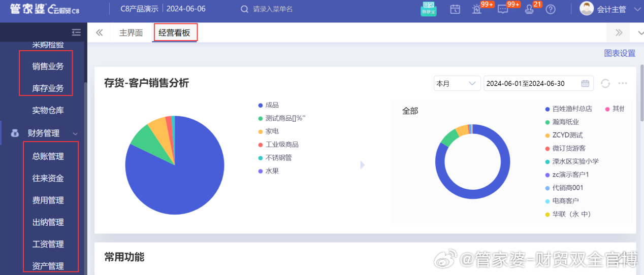The width and height of the screenshot is (644, 275).
Task: Click the calendar schedule icon in header
Action: [455, 9]
